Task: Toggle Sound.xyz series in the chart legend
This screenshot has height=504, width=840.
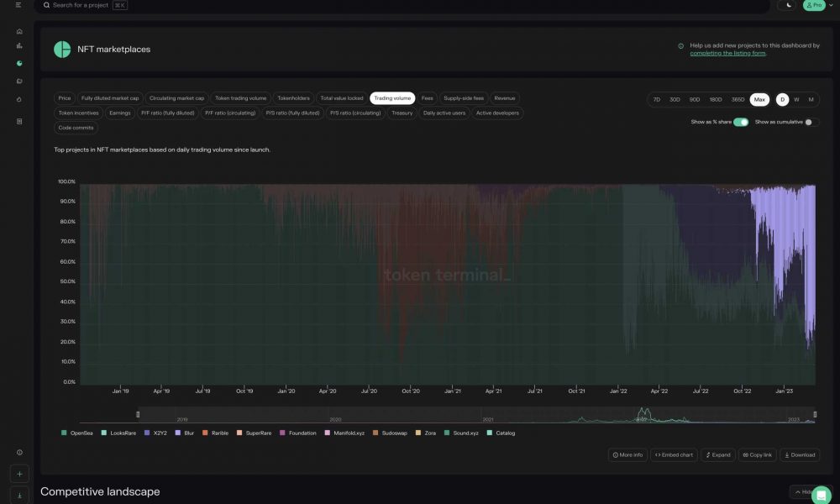Action: point(461,433)
